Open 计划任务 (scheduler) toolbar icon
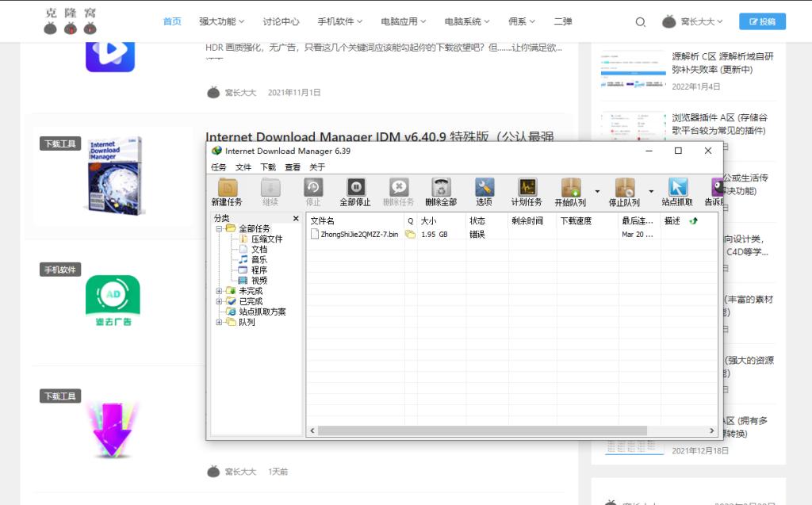Screen dimensions: 812x505 coord(527,192)
